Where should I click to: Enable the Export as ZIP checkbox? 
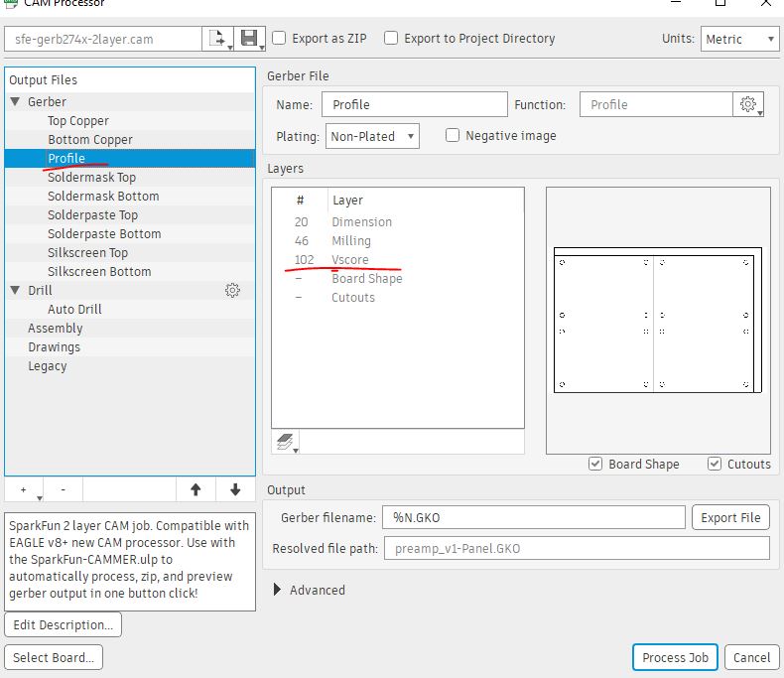coord(279,38)
